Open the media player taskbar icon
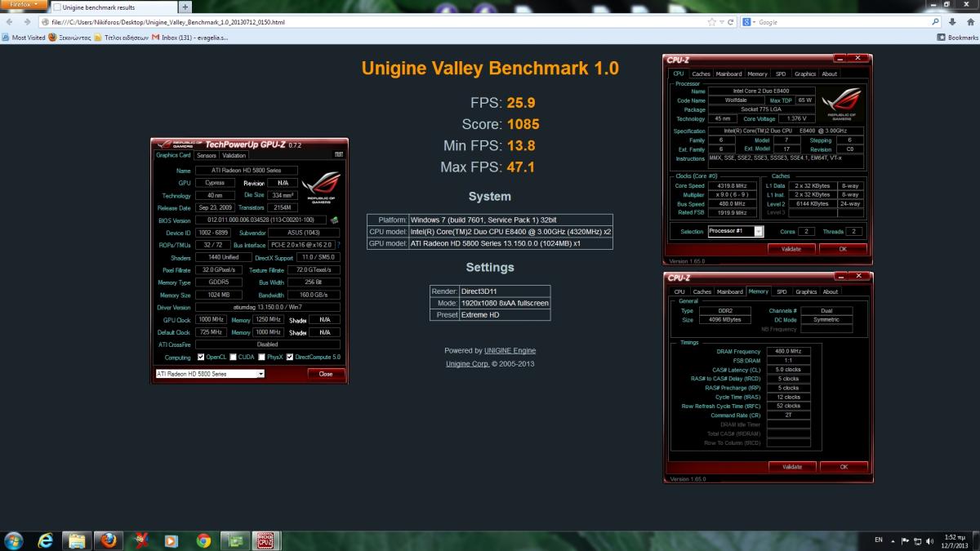This screenshot has height=551, width=980. pyautogui.click(x=171, y=540)
